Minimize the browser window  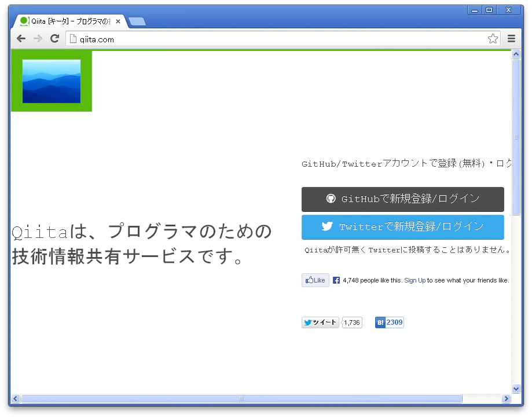[x=475, y=10]
